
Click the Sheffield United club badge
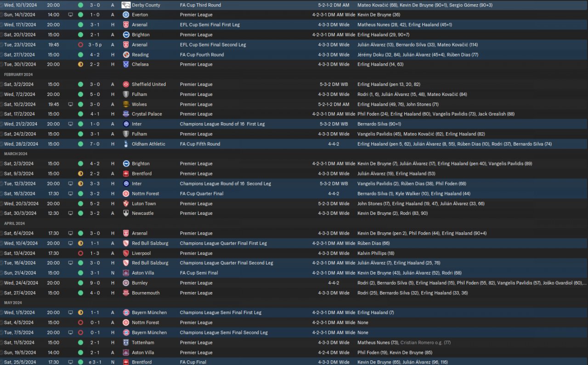pyautogui.click(x=126, y=84)
